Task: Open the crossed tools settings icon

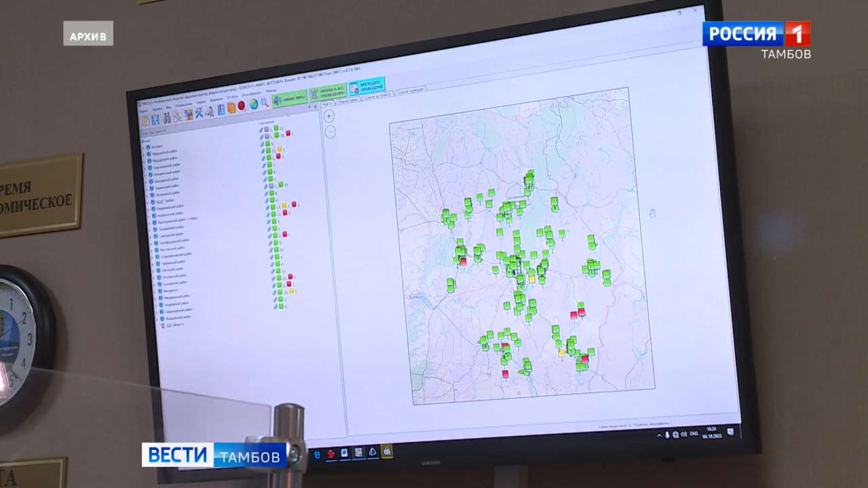Action: [199, 113]
